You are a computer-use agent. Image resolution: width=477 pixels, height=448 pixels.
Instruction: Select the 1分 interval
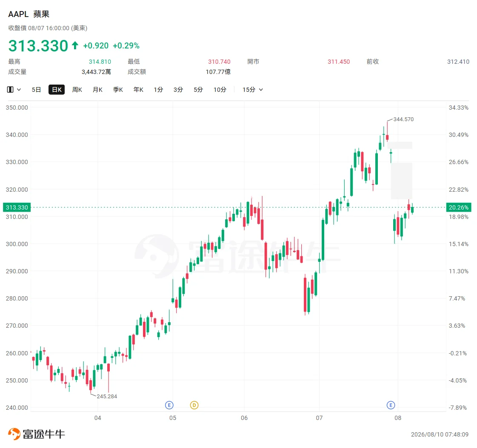158,90
